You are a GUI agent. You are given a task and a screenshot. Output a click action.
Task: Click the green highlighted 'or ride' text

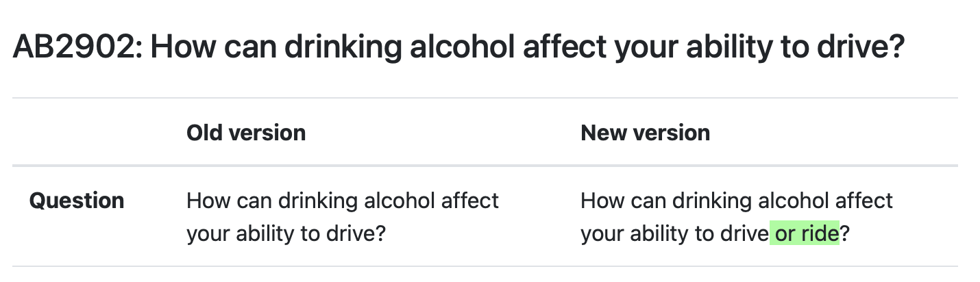[805, 234]
